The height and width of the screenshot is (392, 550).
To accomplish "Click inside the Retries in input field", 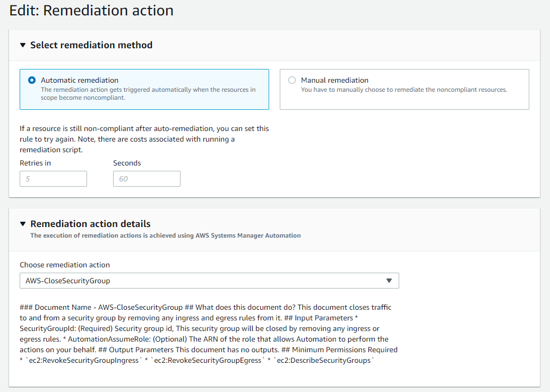I will tap(53, 179).
